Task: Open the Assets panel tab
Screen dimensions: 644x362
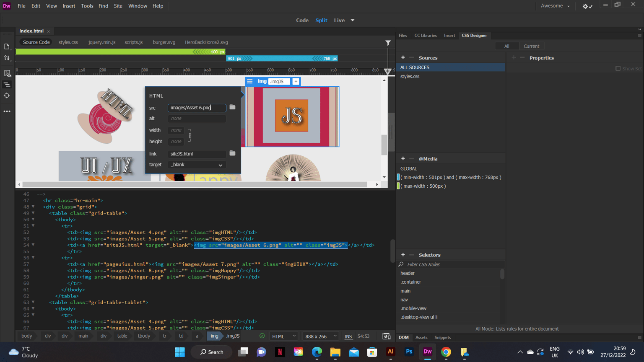Action: 421,337
